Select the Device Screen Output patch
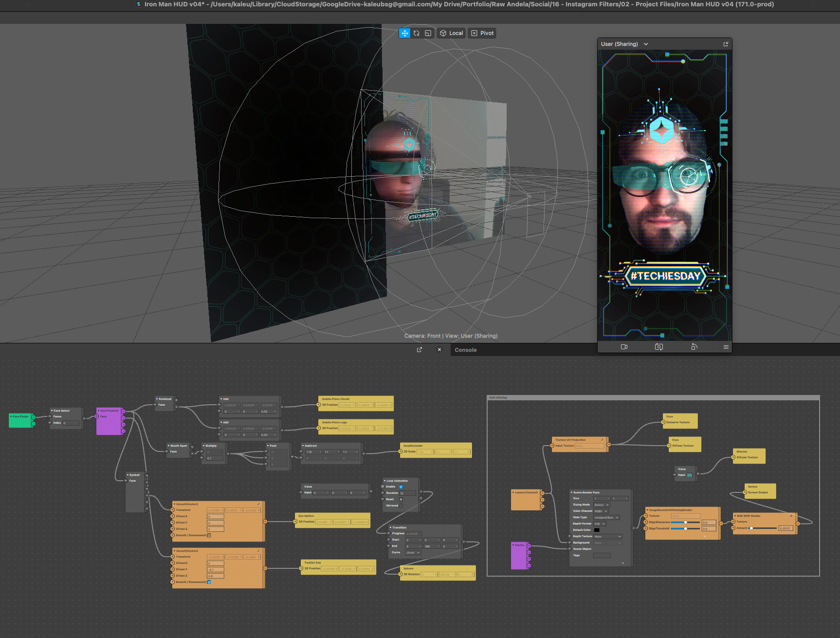Image resolution: width=840 pixels, height=638 pixels. [x=760, y=490]
